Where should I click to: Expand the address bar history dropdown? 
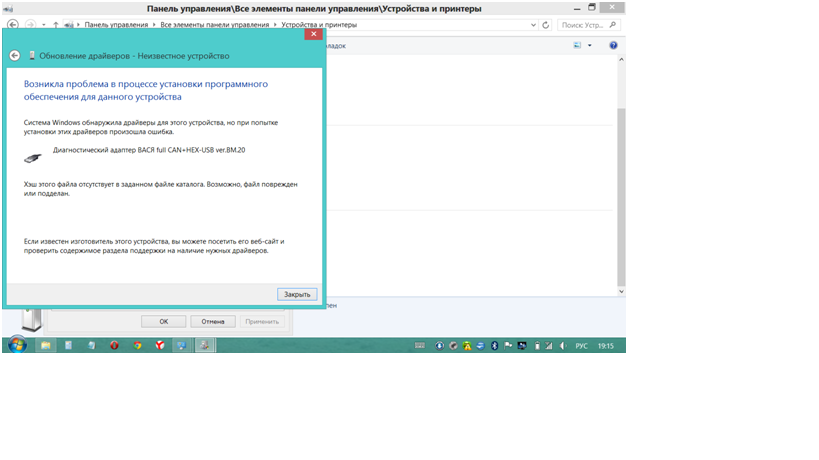(533, 25)
